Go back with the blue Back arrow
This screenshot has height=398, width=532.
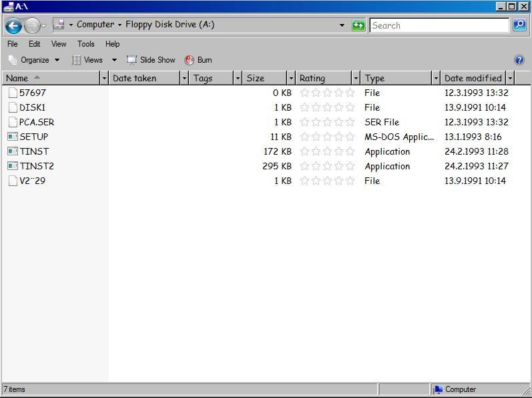point(13,26)
